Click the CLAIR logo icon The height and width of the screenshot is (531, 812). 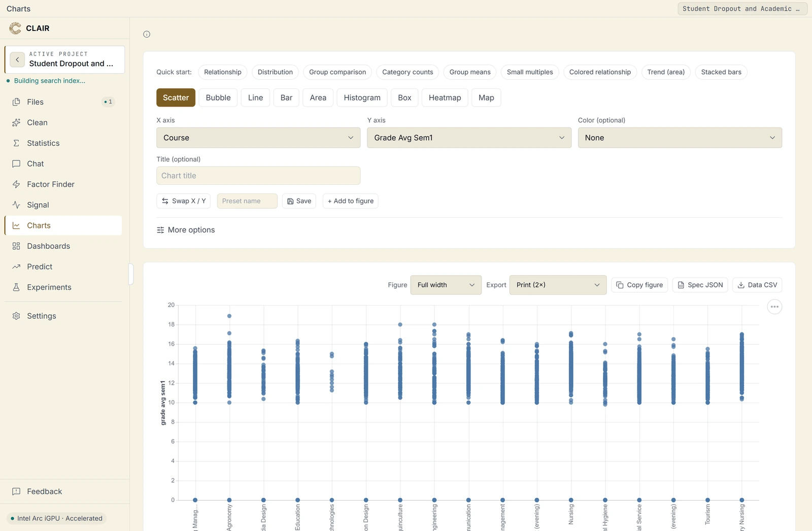[x=15, y=28]
